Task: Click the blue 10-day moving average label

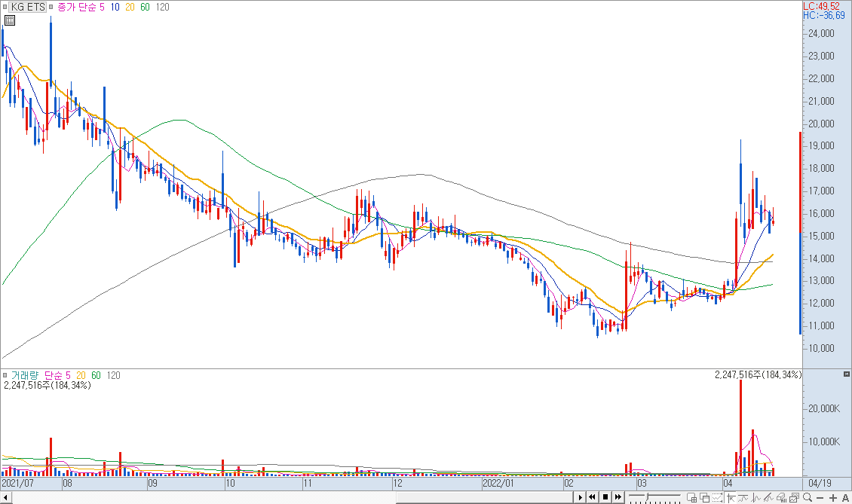Action: (x=115, y=7)
